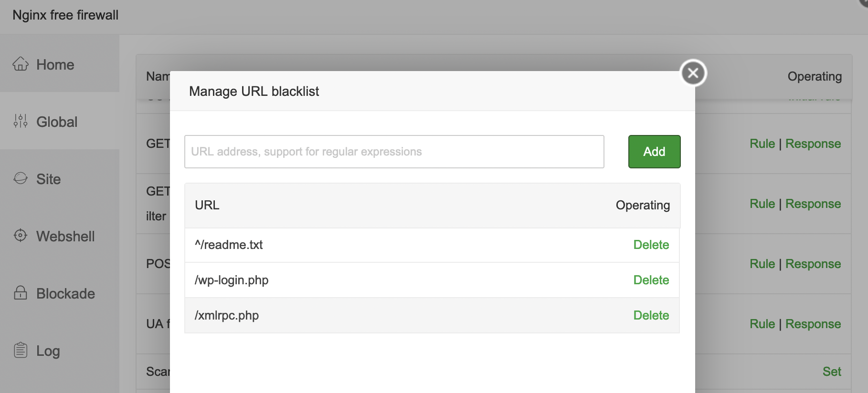Go to the Site sidebar tab
The width and height of the screenshot is (868, 393).
49,179
